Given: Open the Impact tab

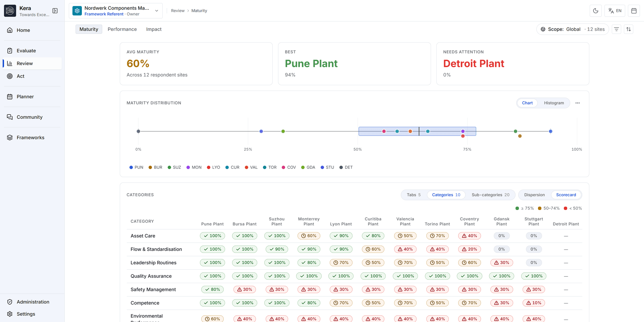Looking at the screenshot, I should click(154, 29).
